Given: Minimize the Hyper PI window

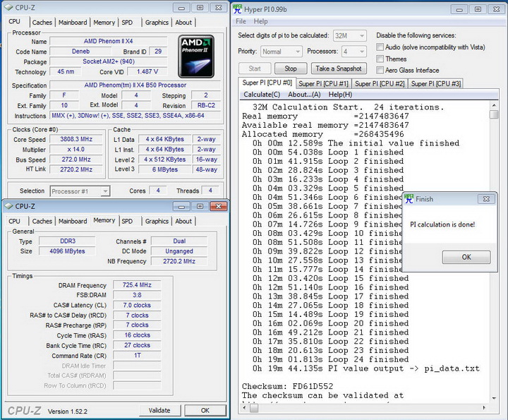Looking at the screenshot, I should (459, 9).
